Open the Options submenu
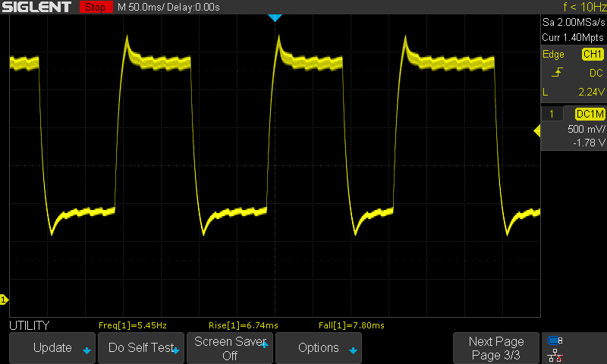Image resolution: width=607 pixels, height=364 pixels. click(x=319, y=348)
